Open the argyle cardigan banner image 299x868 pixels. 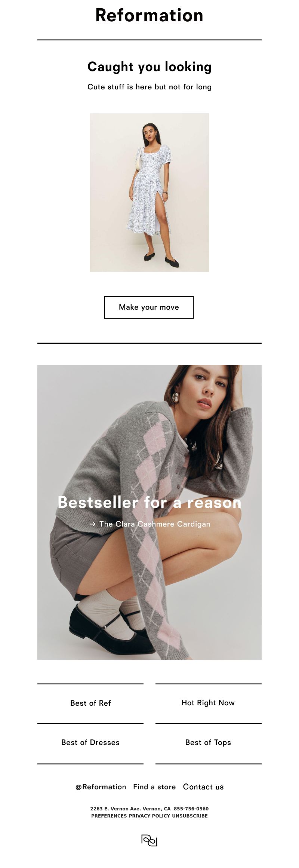click(149, 512)
